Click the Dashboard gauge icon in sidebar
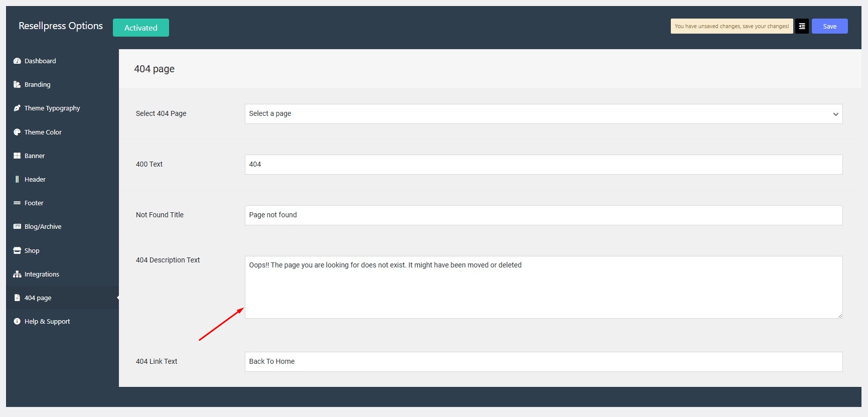 [x=17, y=61]
